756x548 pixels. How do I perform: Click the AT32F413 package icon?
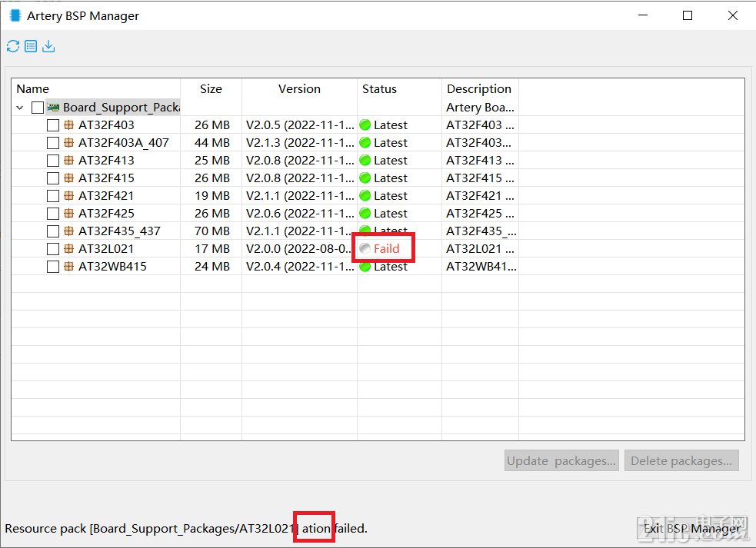[69, 160]
